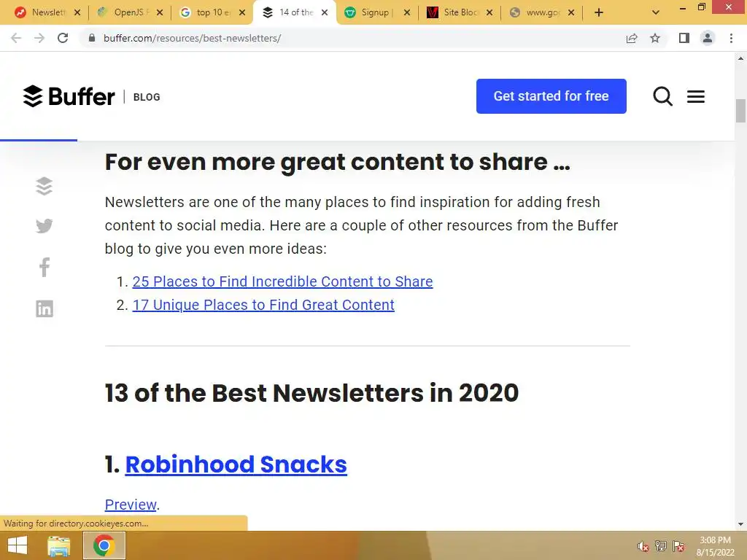Open the BLOG header link
Screen dimensions: 747x560
pos(147,97)
